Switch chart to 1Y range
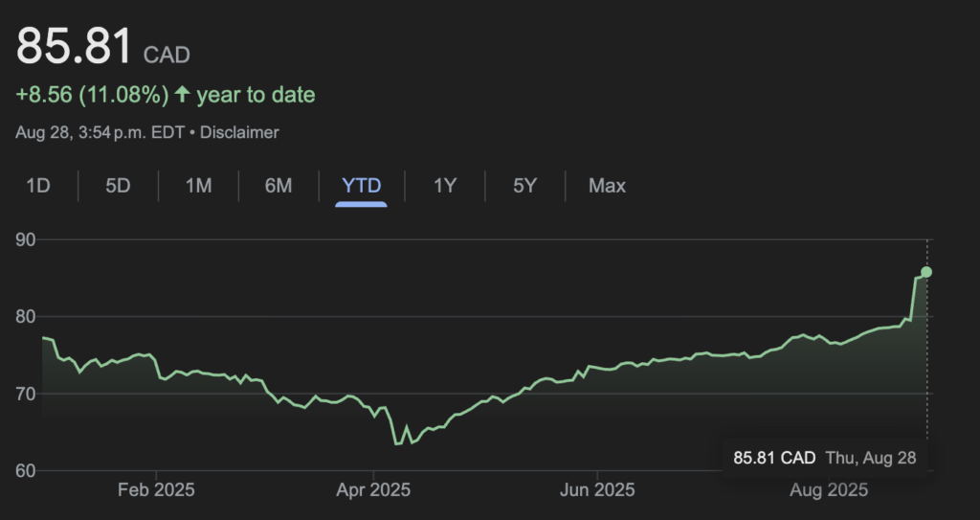Image resolution: width=980 pixels, height=520 pixels. 445,186
